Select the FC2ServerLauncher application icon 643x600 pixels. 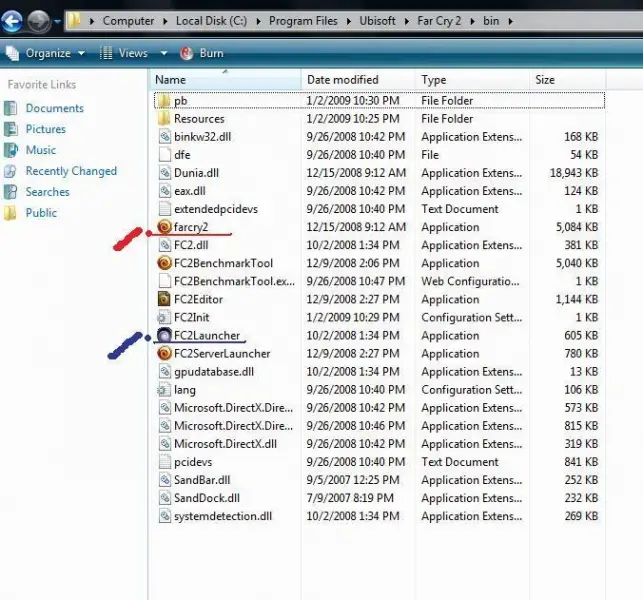[x=164, y=354]
